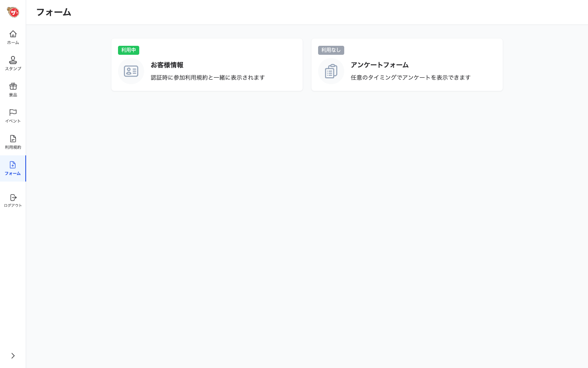Click the フォーム page heading
Image resolution: width=588 pixels, height=368 pixels.
pos(53,12)
